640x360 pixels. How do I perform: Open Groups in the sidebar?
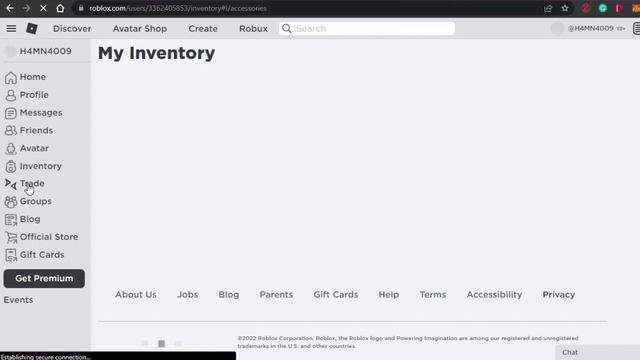[36, 201]
